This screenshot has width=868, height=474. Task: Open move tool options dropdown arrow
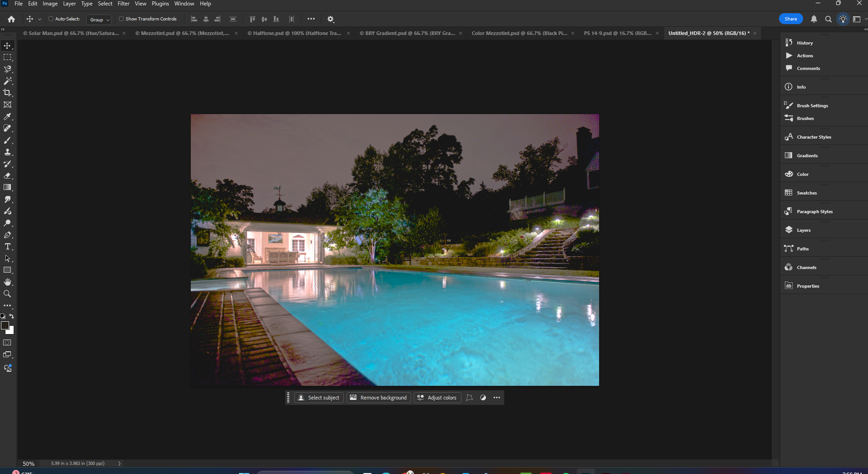click(x=40, y=19)
